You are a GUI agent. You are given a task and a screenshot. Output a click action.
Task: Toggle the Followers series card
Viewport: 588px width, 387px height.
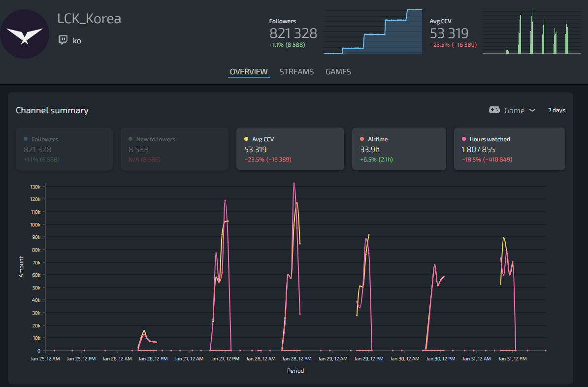click(64, 149)
